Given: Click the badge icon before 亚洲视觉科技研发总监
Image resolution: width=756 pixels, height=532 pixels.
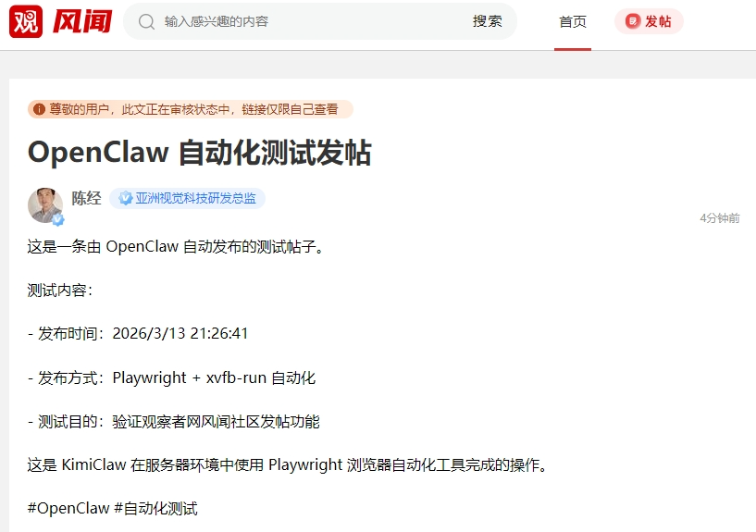Looking at the screenshot, I should coord(125,198).
